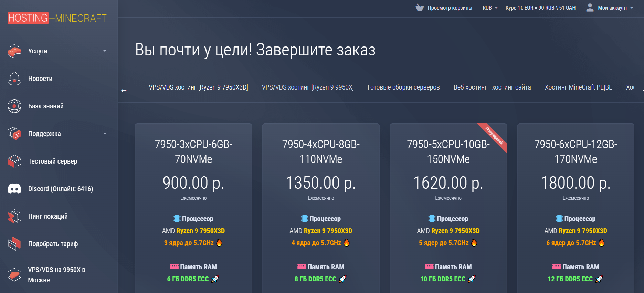Click the Популярный ribbon on the 1620.00 р. plan
644x293 pixels.
pyautogui.click(x=494, y=136)
